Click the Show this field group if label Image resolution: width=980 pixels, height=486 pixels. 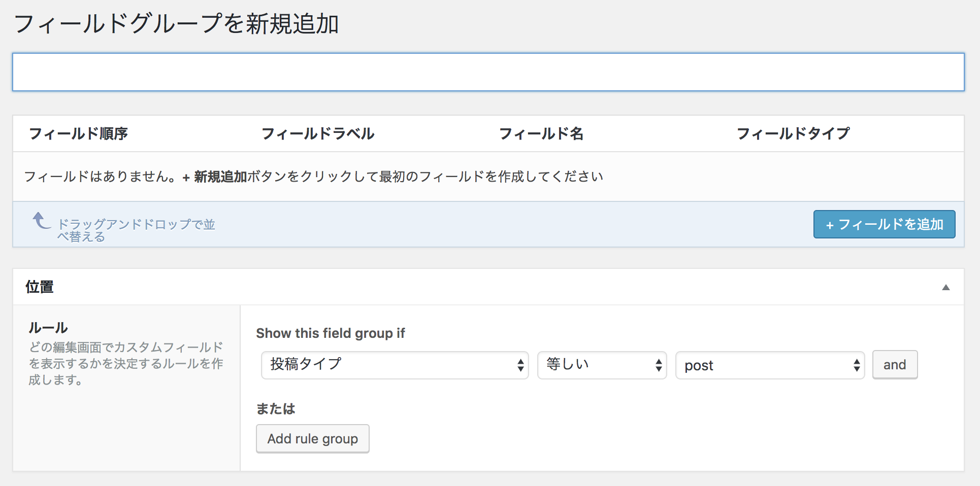[330, 333]
